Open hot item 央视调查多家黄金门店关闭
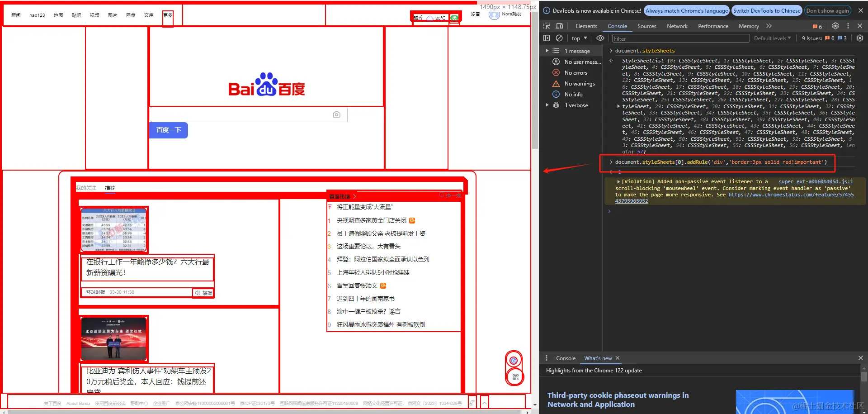 pos(371,220)
